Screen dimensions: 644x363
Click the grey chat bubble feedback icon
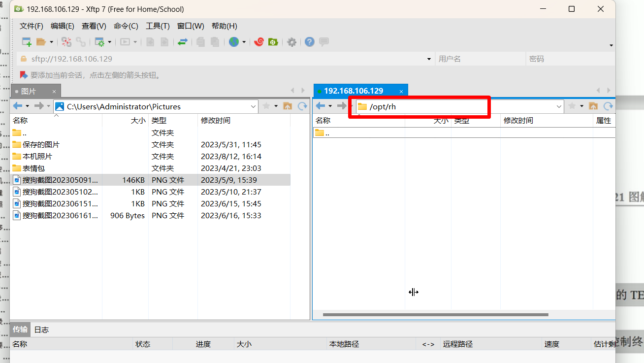(x=324, y=42)
